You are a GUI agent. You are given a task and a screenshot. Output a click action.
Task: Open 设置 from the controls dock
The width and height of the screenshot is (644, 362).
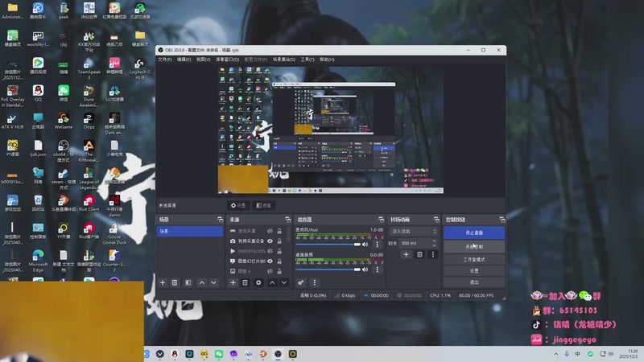(474, 271)
